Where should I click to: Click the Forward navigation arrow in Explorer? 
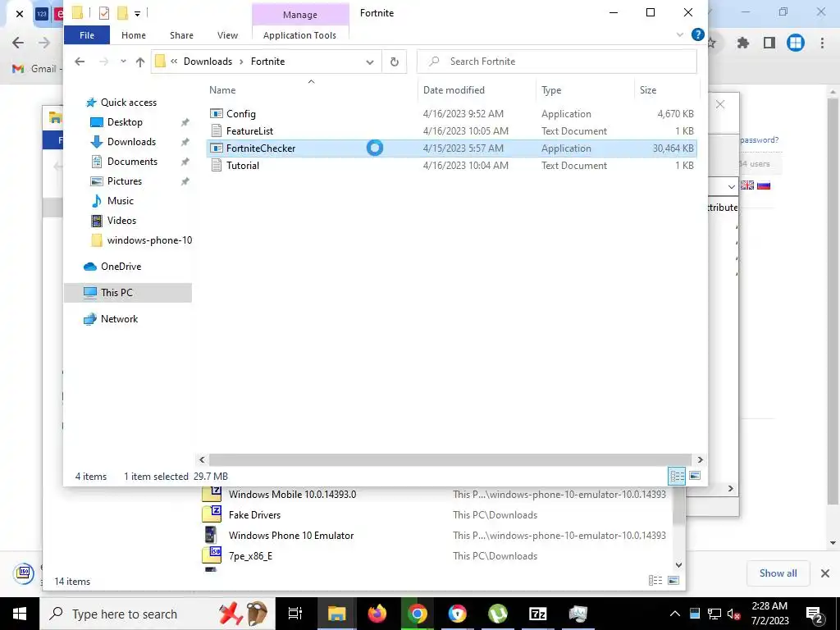[104, 62]
